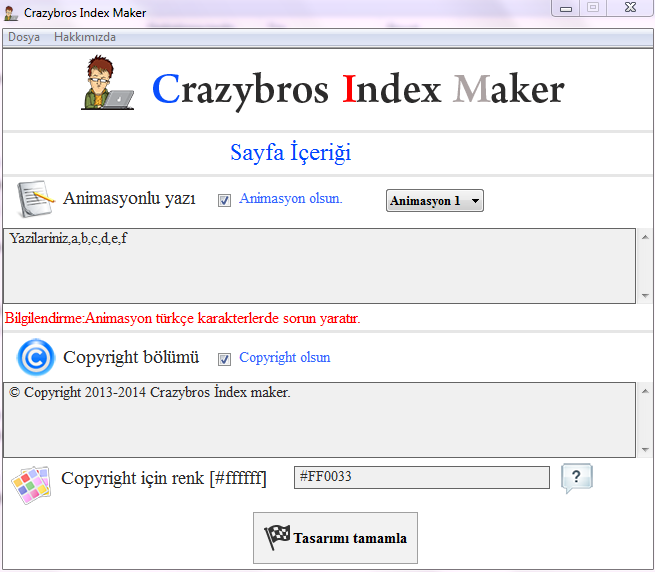Click the checkered flag icon
This screenshot has width=655, height=572.
(x=277, y=537)
